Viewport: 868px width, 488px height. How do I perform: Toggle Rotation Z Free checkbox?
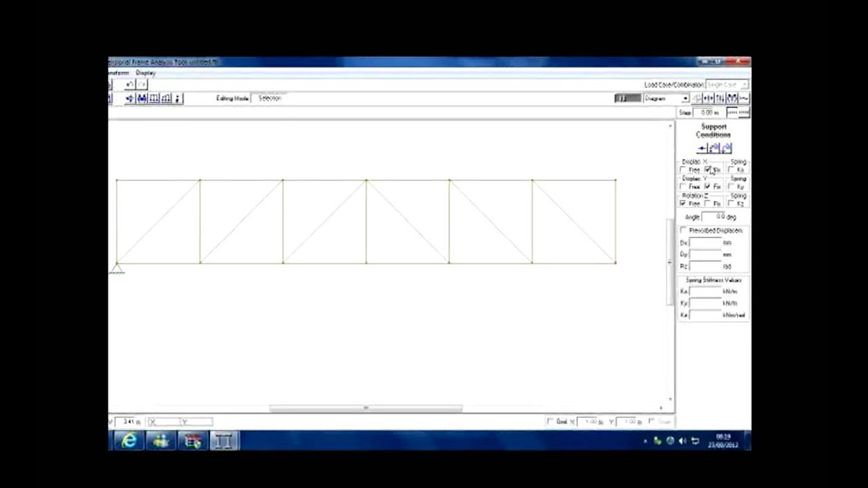[683, 203]
